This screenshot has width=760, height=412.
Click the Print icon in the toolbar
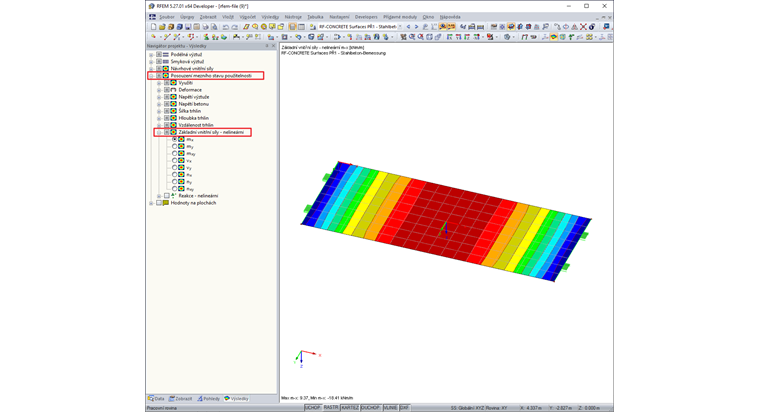pos(205,27)
